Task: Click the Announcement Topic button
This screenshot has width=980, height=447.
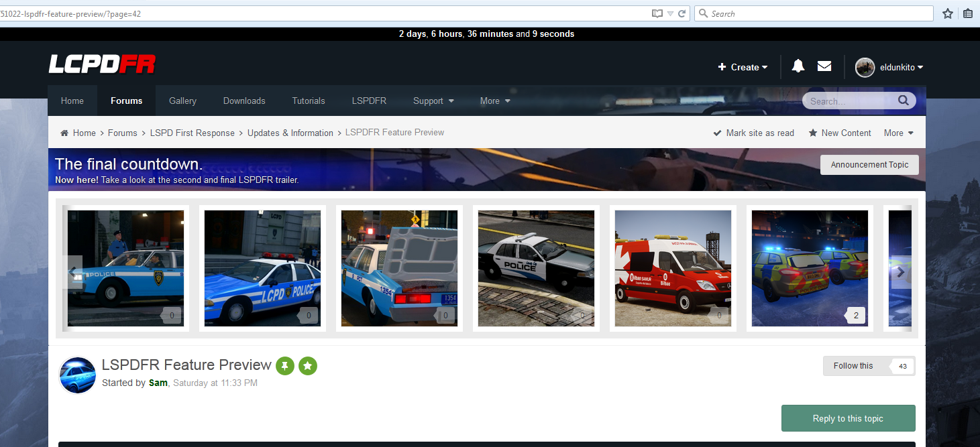Action: pos(869,165)
